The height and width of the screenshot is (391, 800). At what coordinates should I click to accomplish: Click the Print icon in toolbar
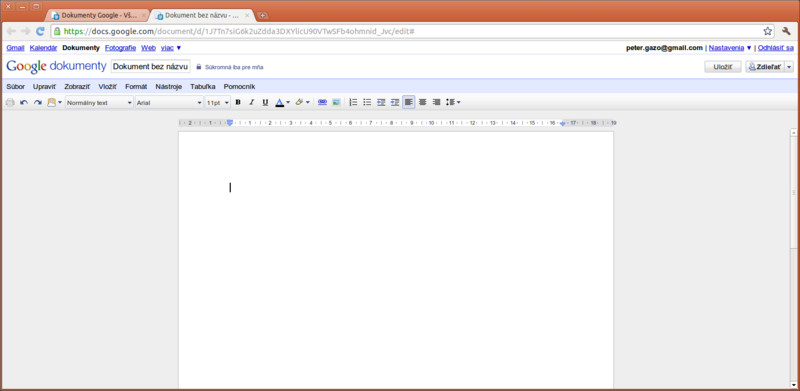tap(10, 103)
